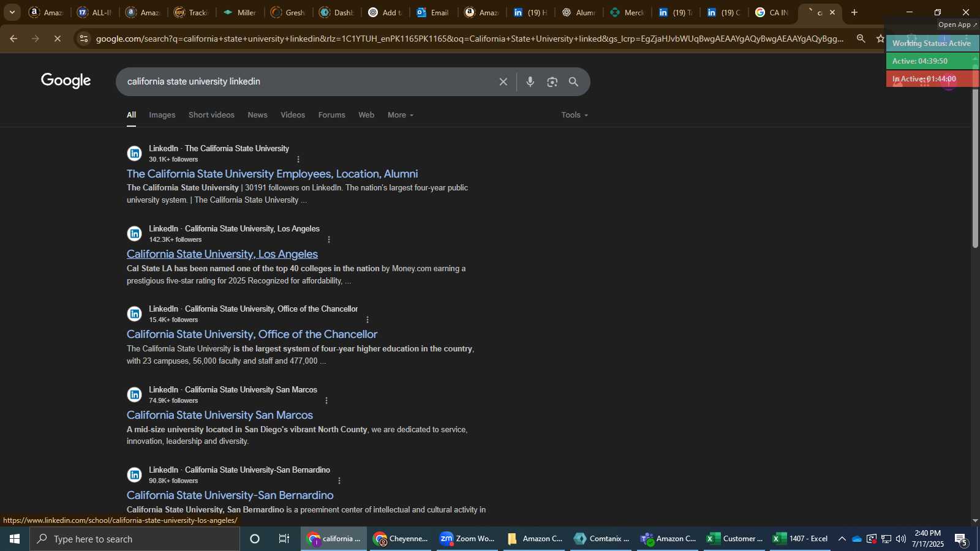
Task: Open the zoom magnifier icon in address bar
Action: click(x=861, y=39)
